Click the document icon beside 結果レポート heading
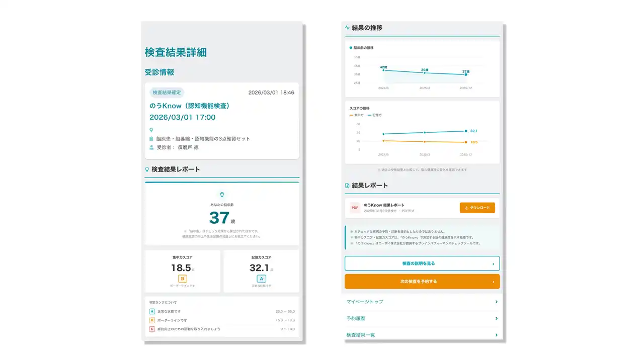Viewport: 644px width, 362px height. coord(347,186)
